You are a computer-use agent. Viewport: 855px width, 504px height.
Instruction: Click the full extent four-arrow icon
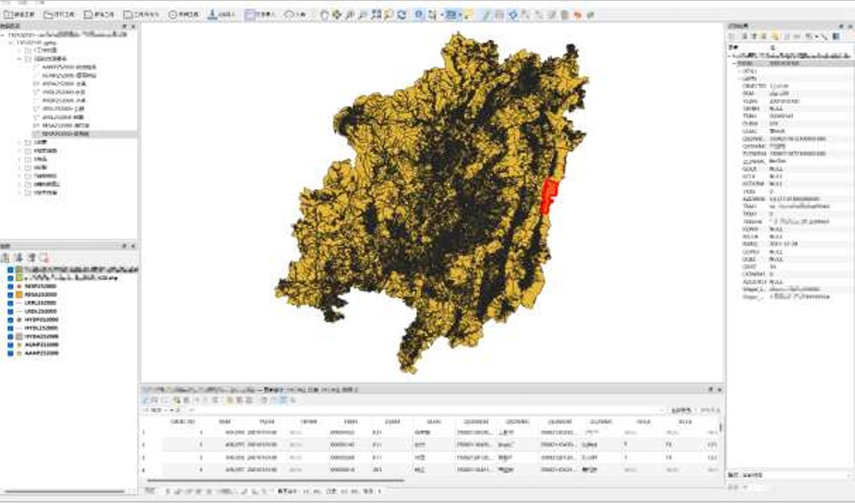coord(337,15)
